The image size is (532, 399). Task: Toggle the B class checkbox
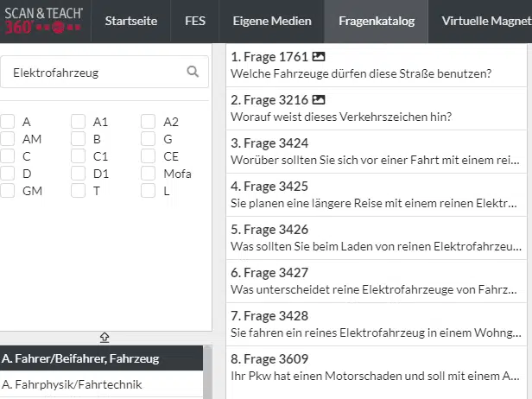79,139
